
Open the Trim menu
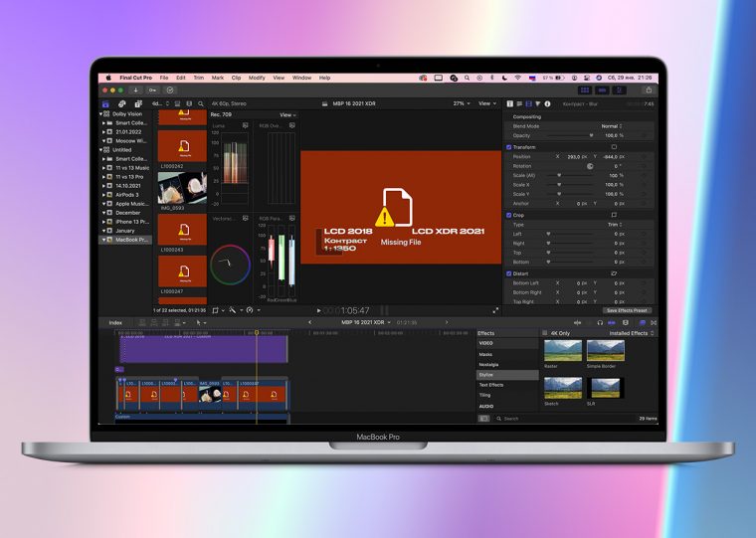[x=199, y=78]
